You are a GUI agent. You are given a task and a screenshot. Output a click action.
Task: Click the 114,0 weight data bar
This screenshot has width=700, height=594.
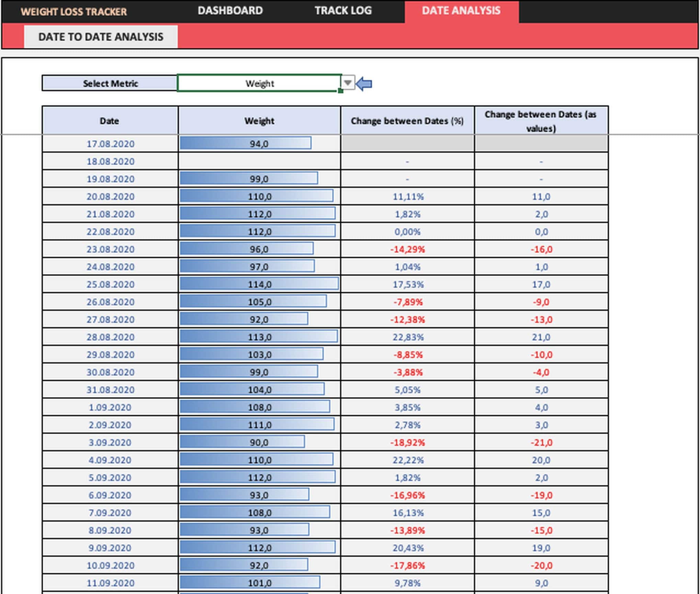coord(259,284)
